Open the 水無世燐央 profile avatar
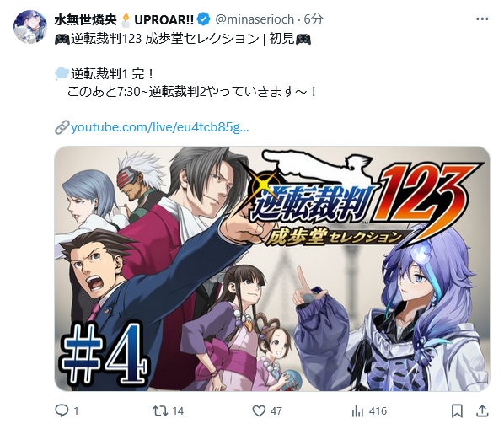Viewport: 504px width, 429px height. click(x=30, y=26)
